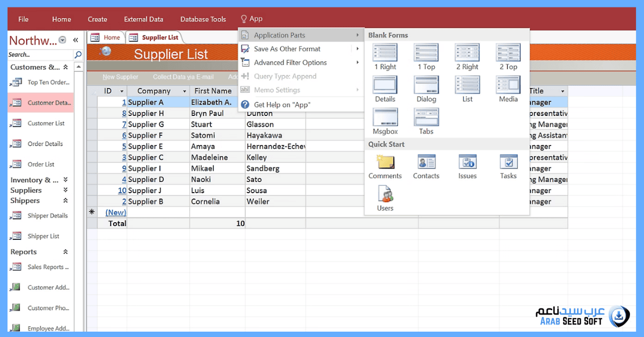Switch to the External Data ribbon tab
Image resolution: width=644 pixels, height=337 pixels.
coord(143,19)
